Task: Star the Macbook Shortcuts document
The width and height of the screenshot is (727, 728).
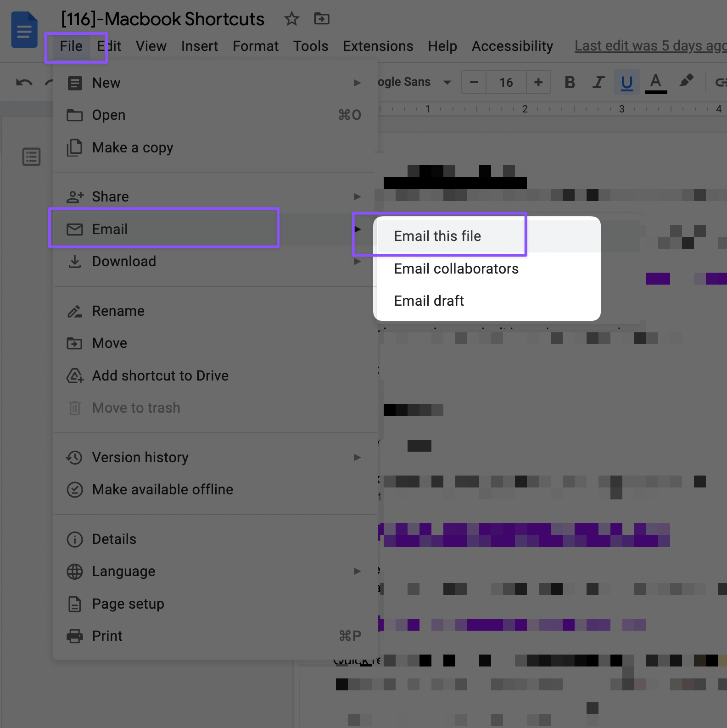Action: 291,19
